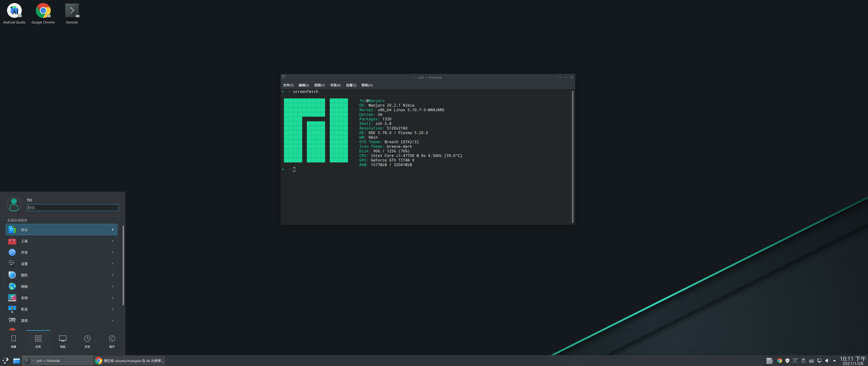Click the 'GPU: GeForce GTX TITAN X' line
Image resolution: width=868 pixels, height=366 pixels.
(x=387, y=160)
